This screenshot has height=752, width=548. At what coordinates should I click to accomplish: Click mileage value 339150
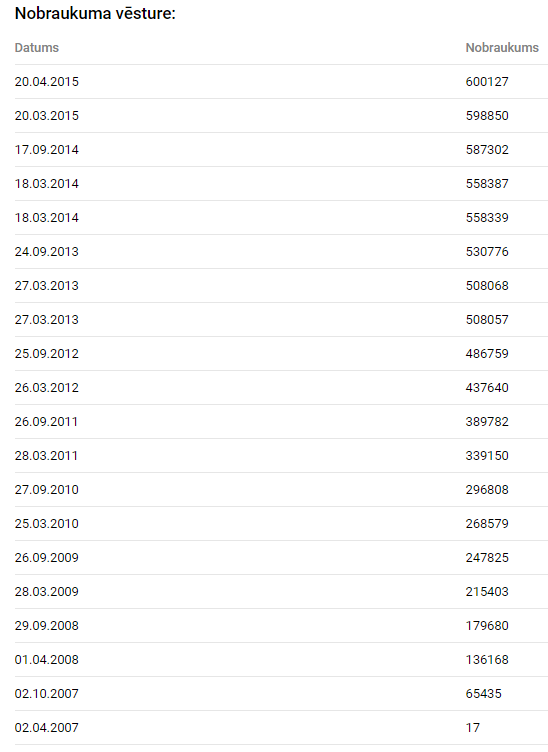[x=487, y=456]
